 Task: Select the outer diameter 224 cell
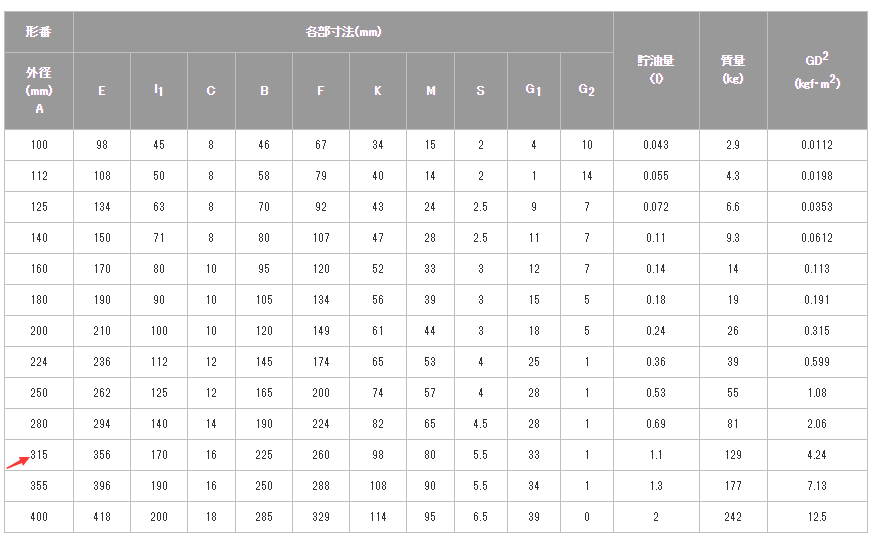pos(39,362)
